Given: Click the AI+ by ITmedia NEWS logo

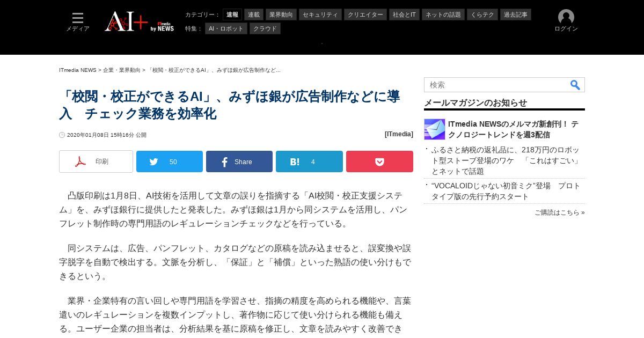Looking at the screenshot, I should click(140, 21).
